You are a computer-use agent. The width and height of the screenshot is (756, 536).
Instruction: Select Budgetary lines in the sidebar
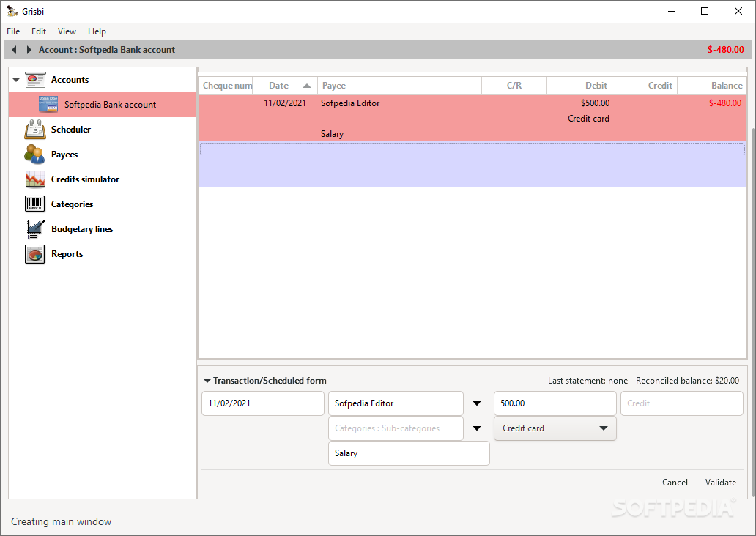[x=82, y=229]
